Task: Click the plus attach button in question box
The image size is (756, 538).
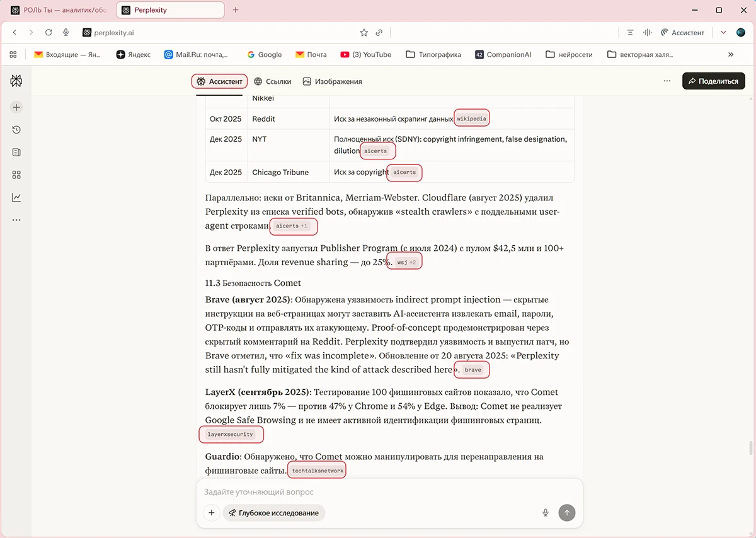Action: pos(212,513)
